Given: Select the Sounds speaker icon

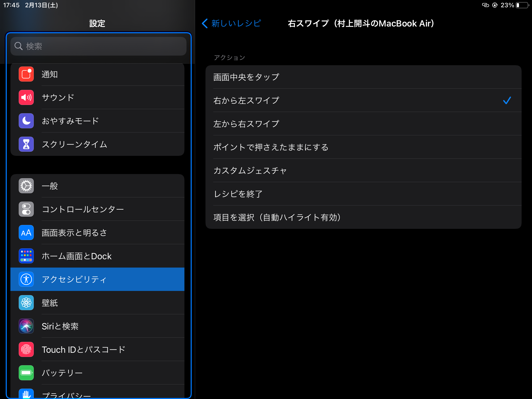Looking at the screenshot, I should click(x=26, y=97).
